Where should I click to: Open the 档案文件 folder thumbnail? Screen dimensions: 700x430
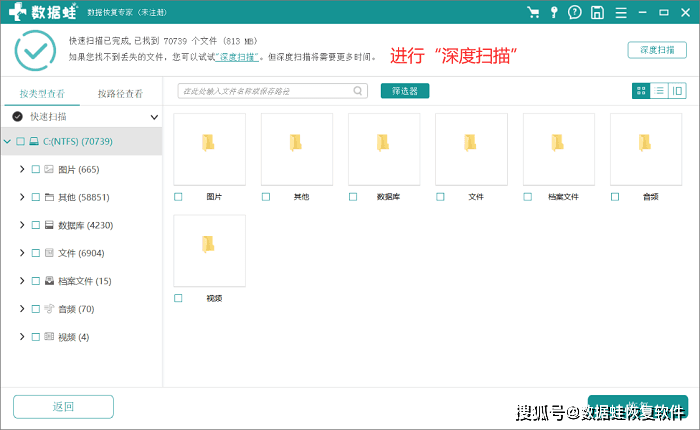coord(558,149)
